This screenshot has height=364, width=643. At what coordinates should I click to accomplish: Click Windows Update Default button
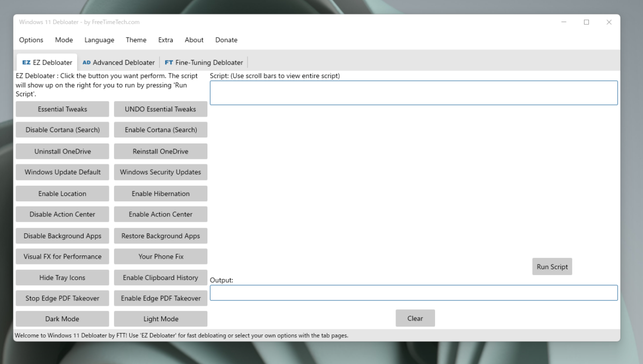click(62, 172)
